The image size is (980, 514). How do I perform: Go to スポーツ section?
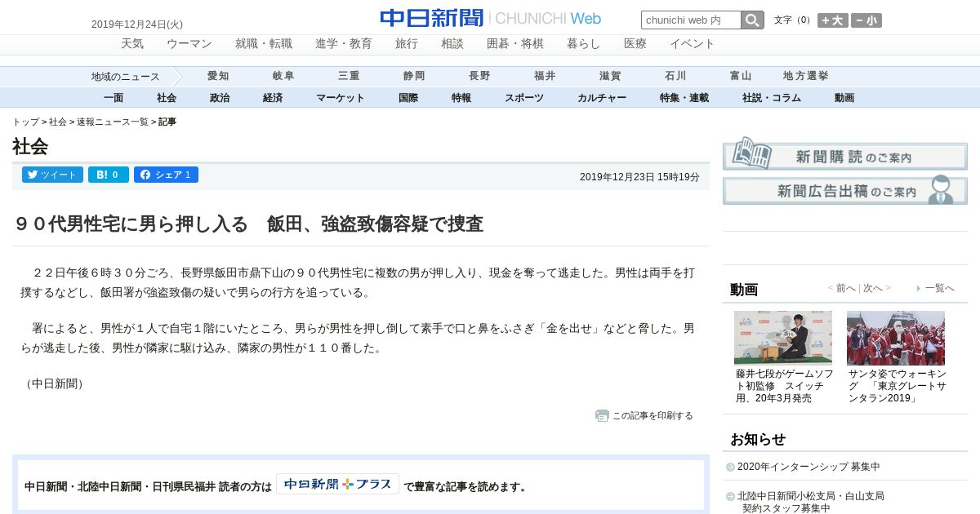(524, 98)
